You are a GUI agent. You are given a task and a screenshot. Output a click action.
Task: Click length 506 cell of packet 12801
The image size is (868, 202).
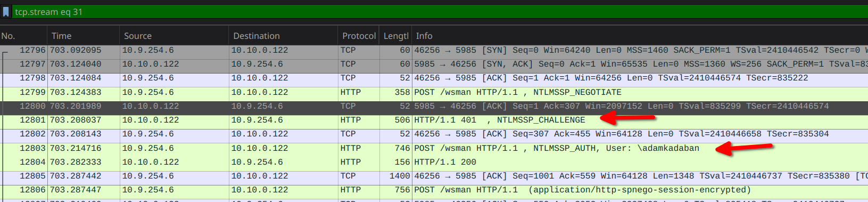pyautogui.click(x=402, y=120)
